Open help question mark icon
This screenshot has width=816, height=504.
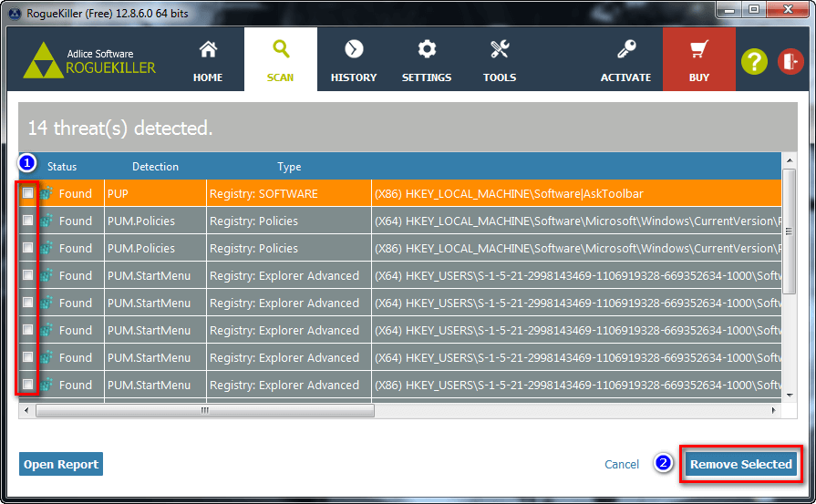pos(754,62)
